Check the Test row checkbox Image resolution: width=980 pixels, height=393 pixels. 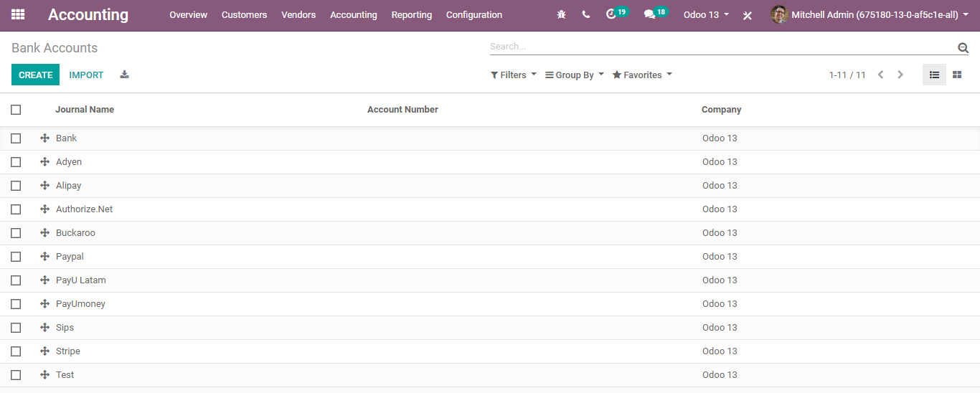coord(16,375)
